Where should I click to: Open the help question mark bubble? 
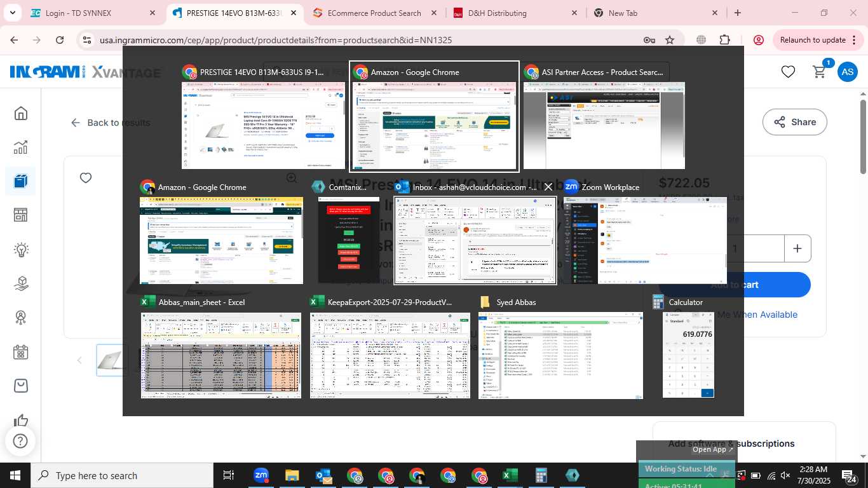[x=20, y=441]
